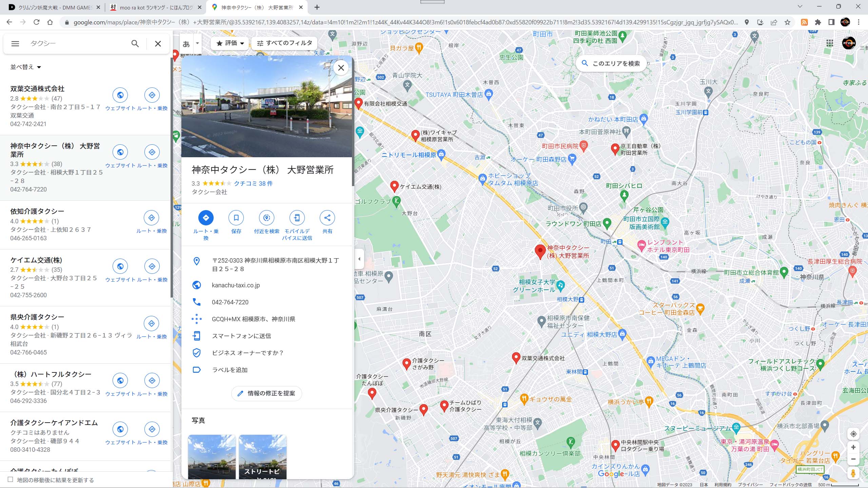This screenshot has width=868, height=488.
Task: Close the 神奈中タクシー place details card
Action: 341,68
